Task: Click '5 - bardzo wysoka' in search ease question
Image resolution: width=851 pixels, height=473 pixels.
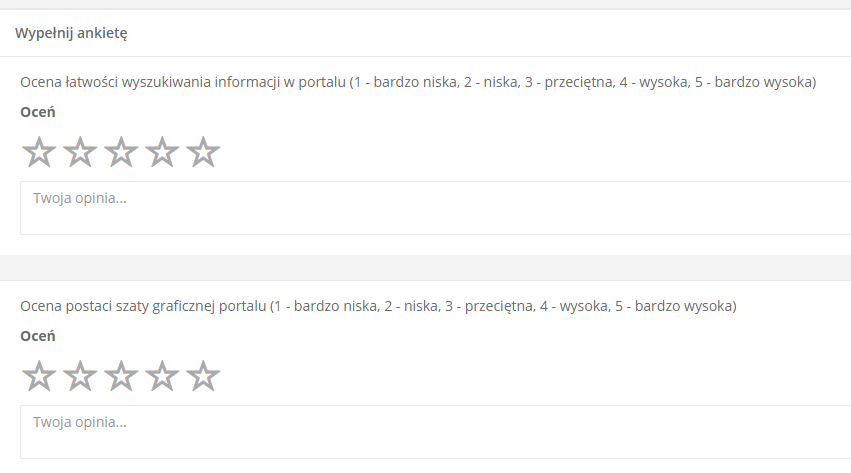Action: (753, 82)
